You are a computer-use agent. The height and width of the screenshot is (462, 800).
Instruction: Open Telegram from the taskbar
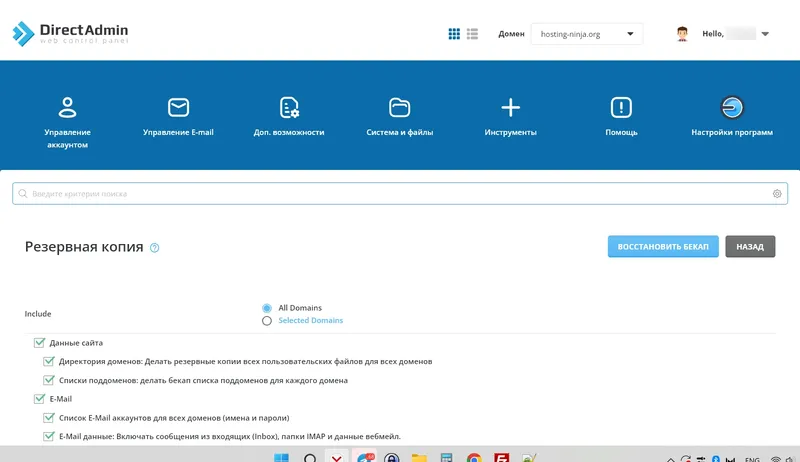(364, 457)
